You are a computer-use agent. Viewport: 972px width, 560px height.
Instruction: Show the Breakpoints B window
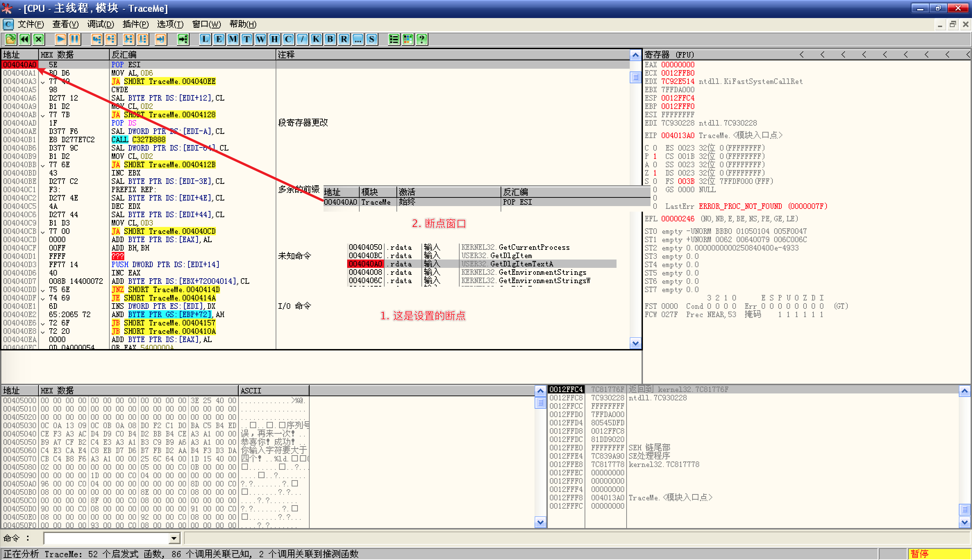[330, 39]
